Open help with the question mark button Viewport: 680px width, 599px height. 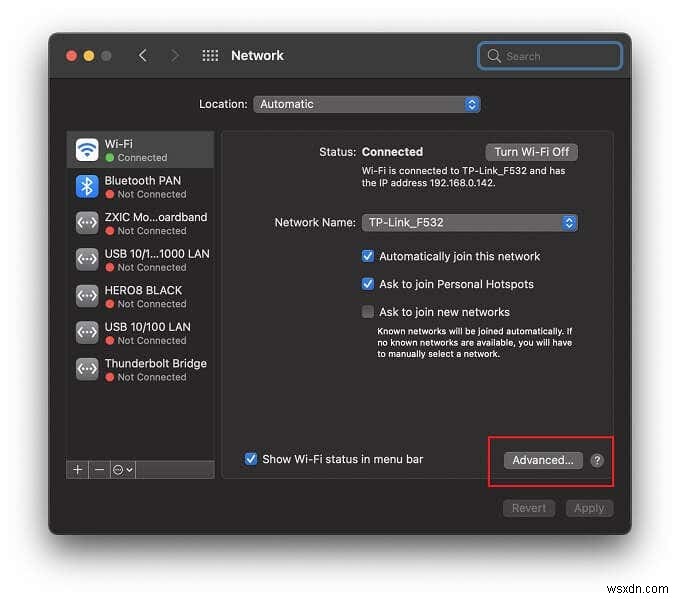(597, 460)
